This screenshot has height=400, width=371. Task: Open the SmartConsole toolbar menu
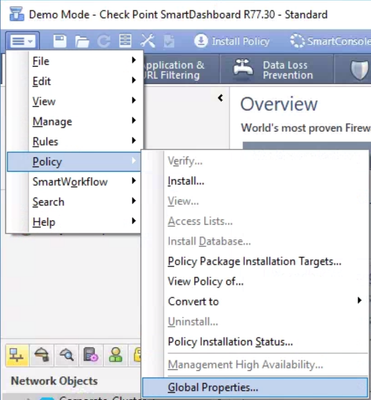tap(330, 41)
